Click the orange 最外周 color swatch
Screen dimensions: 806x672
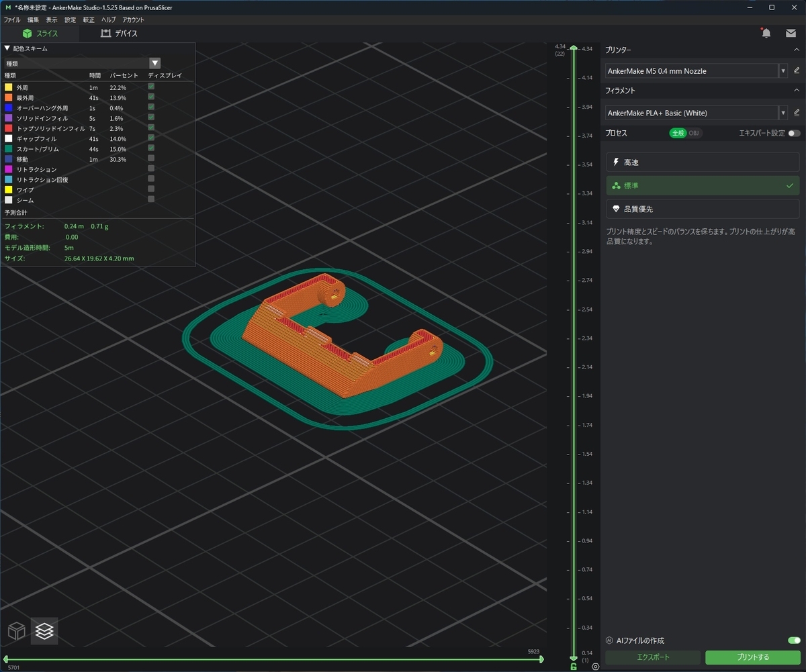[x=8, y=97]
